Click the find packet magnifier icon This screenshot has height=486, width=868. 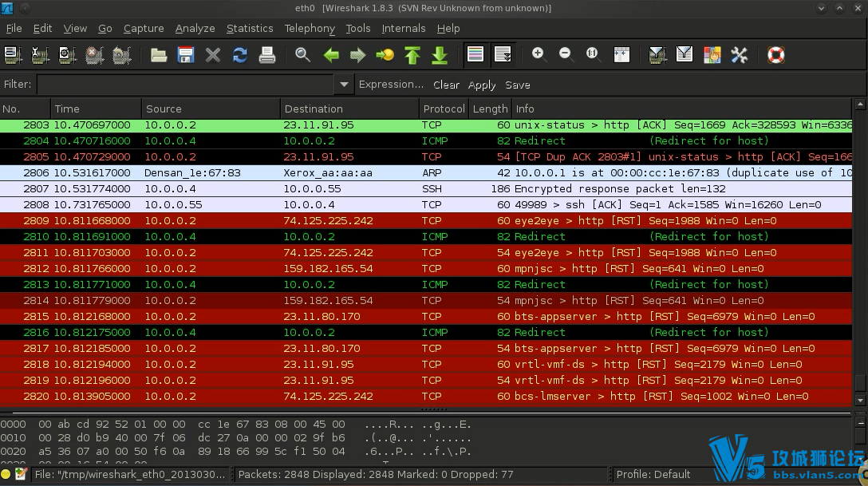tap(302, 55)
